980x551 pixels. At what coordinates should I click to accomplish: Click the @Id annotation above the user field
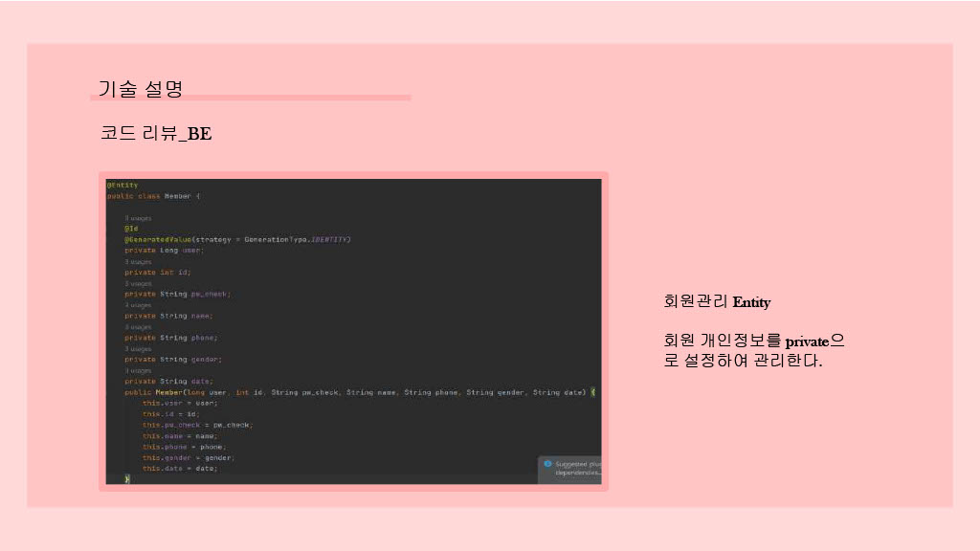pyautogui.click(x=130, y=229)
